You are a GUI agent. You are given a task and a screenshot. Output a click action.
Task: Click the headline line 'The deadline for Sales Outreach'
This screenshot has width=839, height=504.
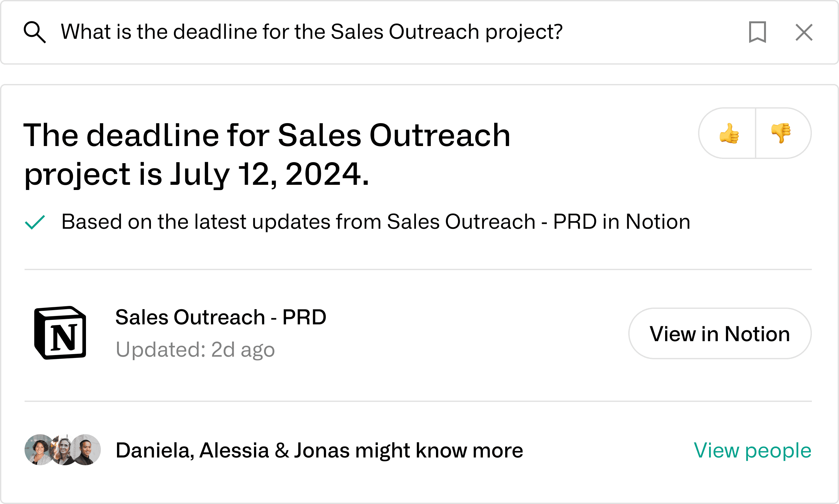click(267, 135)
